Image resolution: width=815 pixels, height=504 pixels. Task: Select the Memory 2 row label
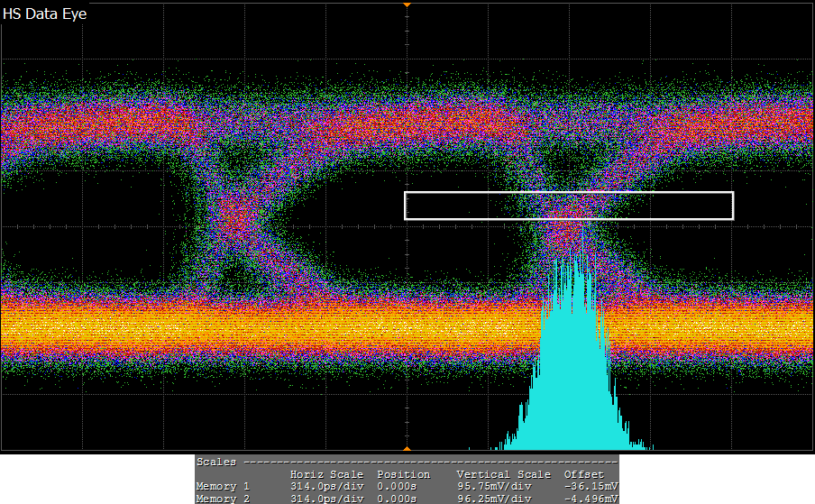tap(223, 499)
